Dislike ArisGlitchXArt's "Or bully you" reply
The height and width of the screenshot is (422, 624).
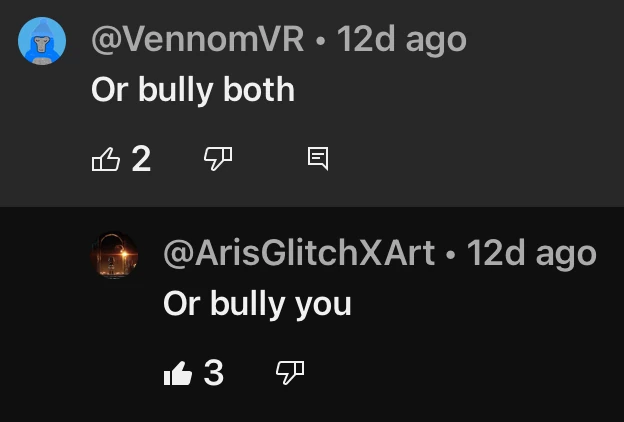click(x=290, y=373)
